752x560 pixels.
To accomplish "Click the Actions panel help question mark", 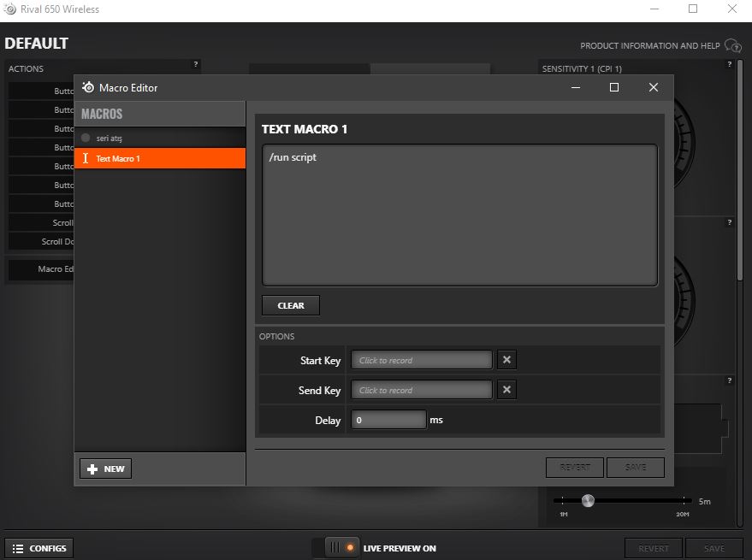I will point(196,64).
